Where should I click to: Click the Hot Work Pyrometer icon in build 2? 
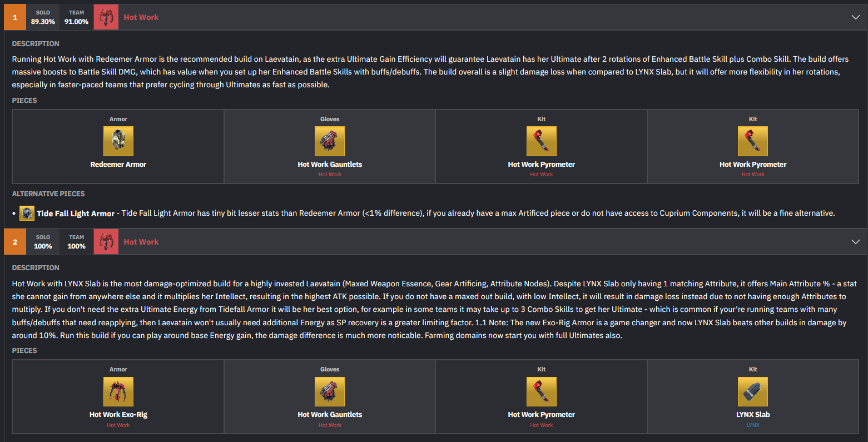point(542,391)
